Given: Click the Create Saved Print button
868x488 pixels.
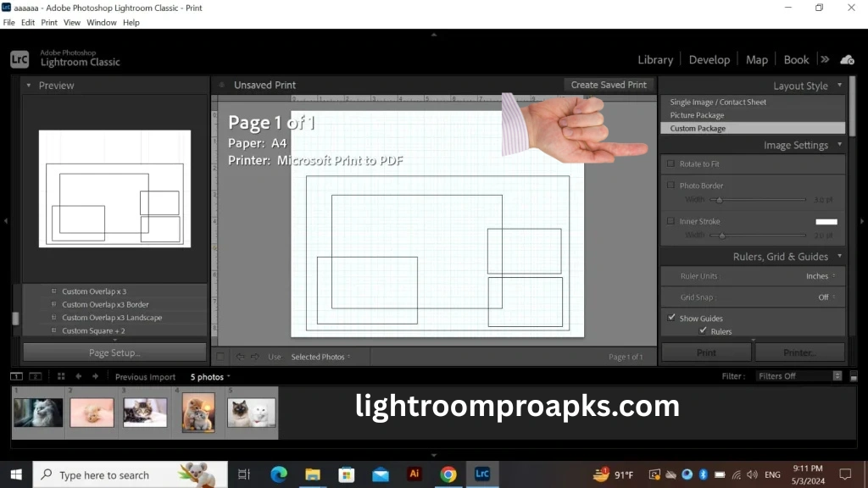Looking at the screenshot, I should 608,85.
